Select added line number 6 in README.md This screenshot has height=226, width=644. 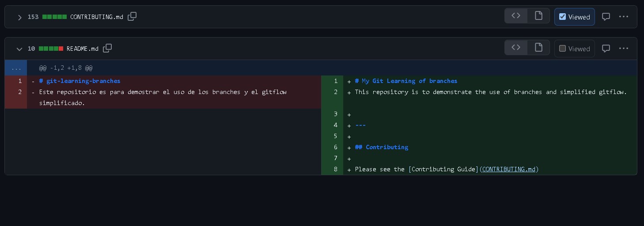click(x=335, y=147)
